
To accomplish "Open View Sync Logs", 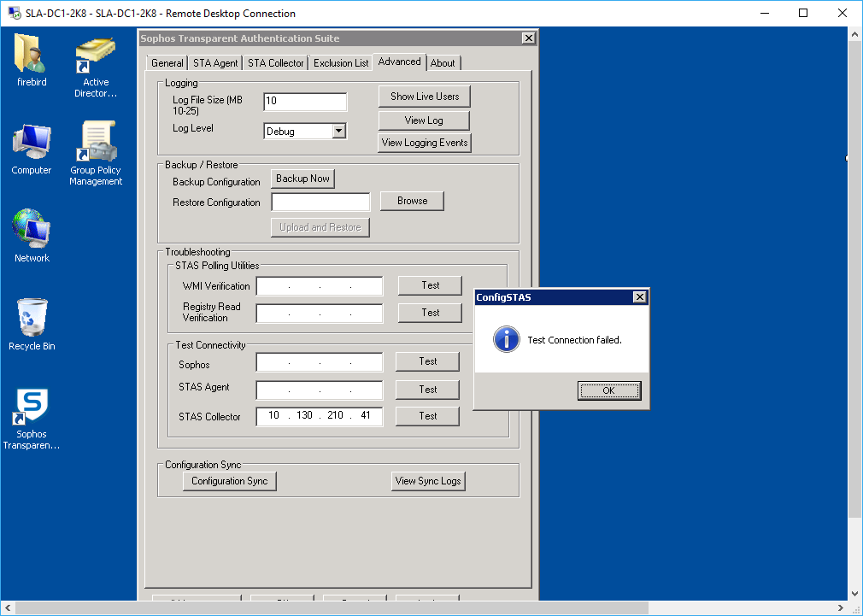I will [x=427, y=480].
